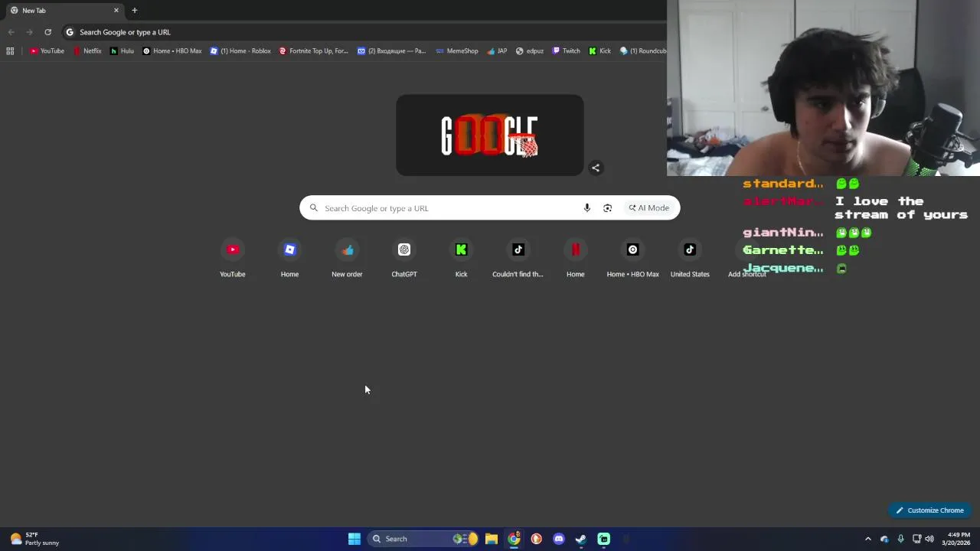The height and width of the screenshot is (551, 980).
Task: Share the Google doodle
Action: [596, 168]
